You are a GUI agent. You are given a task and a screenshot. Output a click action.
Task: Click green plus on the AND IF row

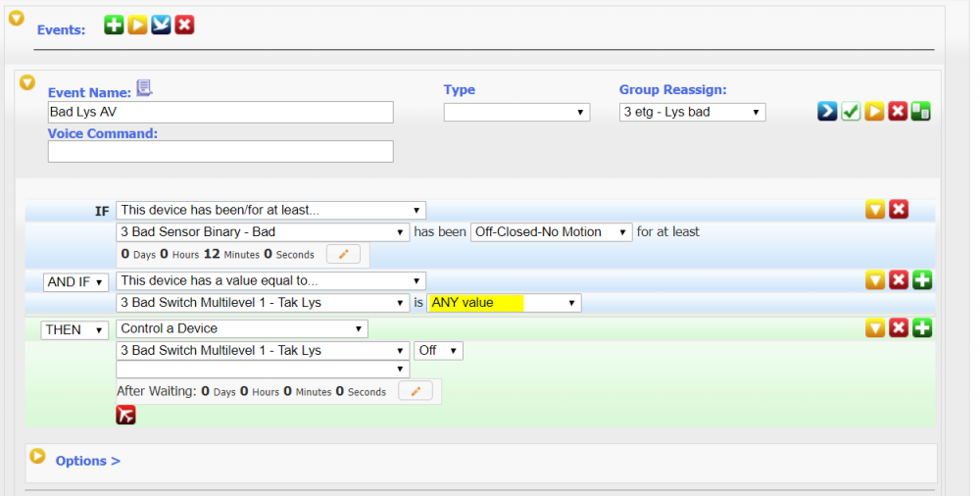point(922,280)
